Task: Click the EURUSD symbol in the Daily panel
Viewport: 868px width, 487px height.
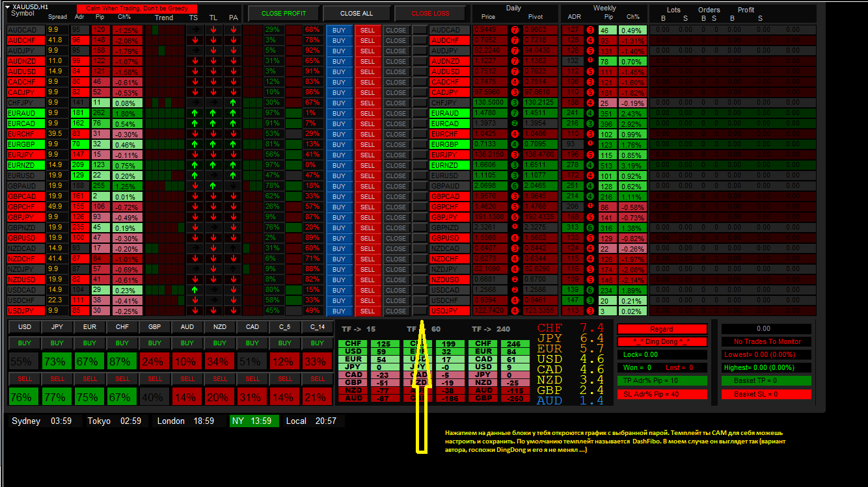Action: [x=450, y=176]
